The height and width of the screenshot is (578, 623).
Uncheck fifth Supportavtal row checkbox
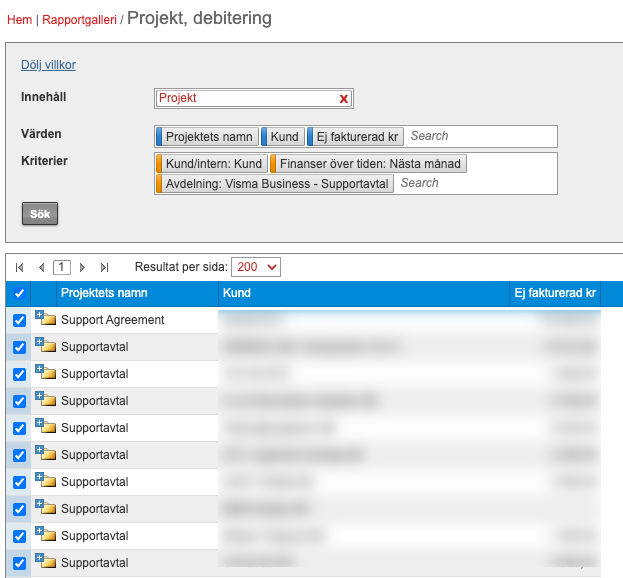pyautogui.click(x=19, y=455)
